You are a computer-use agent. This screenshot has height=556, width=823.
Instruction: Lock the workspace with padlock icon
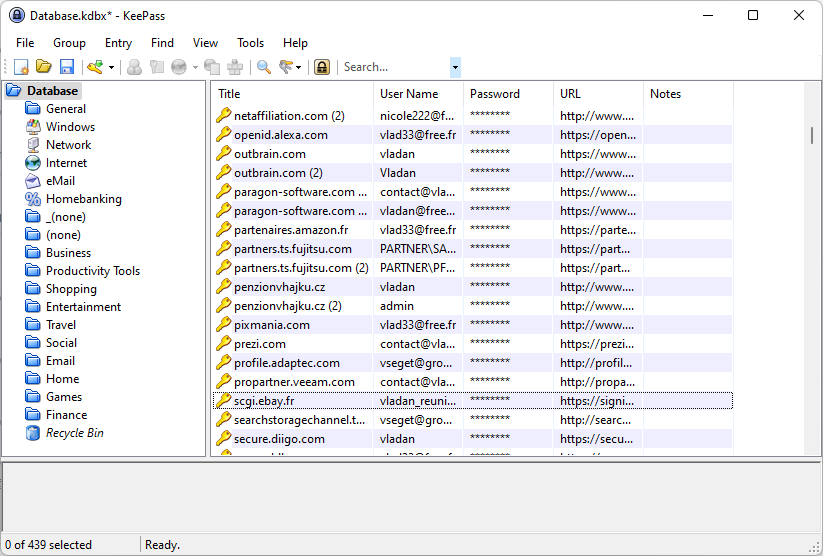coord(322,67)
